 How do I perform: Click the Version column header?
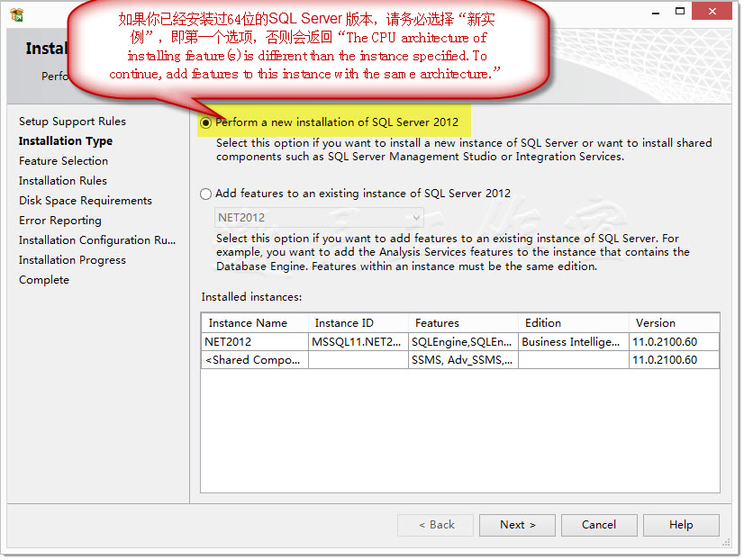[x=675, y=323]
